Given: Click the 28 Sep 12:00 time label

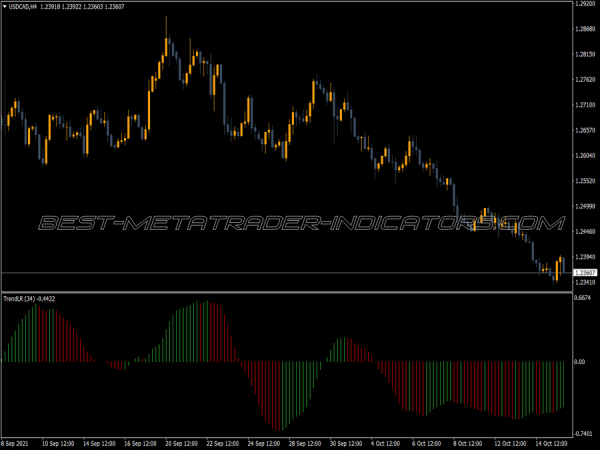Looking at the screenshot, I should [x=305, y=443].
